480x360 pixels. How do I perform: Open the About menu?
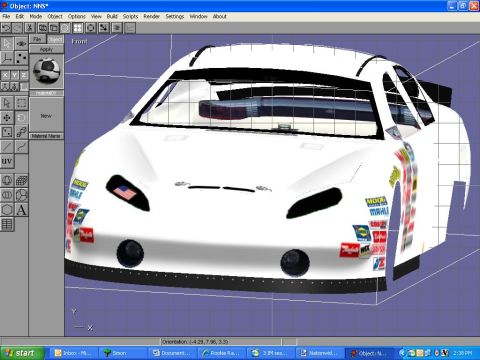[220, 16]
